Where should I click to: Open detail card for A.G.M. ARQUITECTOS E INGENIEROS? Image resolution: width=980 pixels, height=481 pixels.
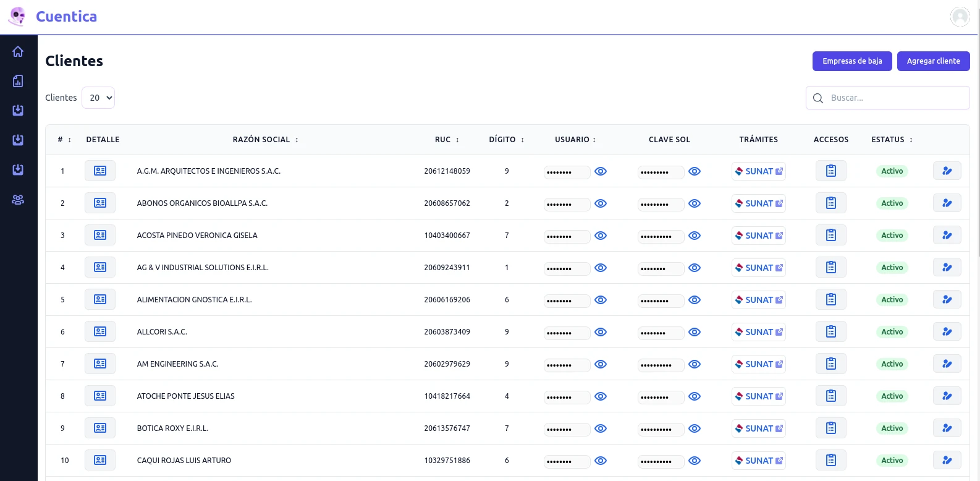pyautogui.click(x=100, y=171)
